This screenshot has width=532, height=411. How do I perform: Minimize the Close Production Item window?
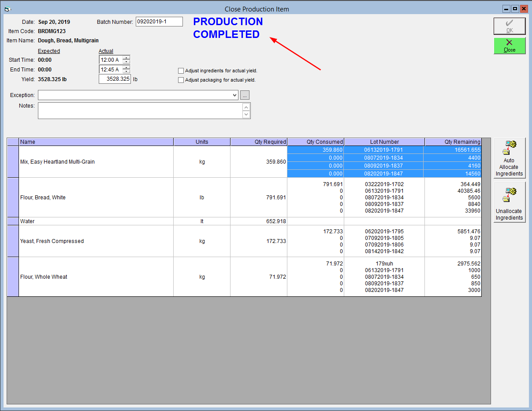coord(506,8)
